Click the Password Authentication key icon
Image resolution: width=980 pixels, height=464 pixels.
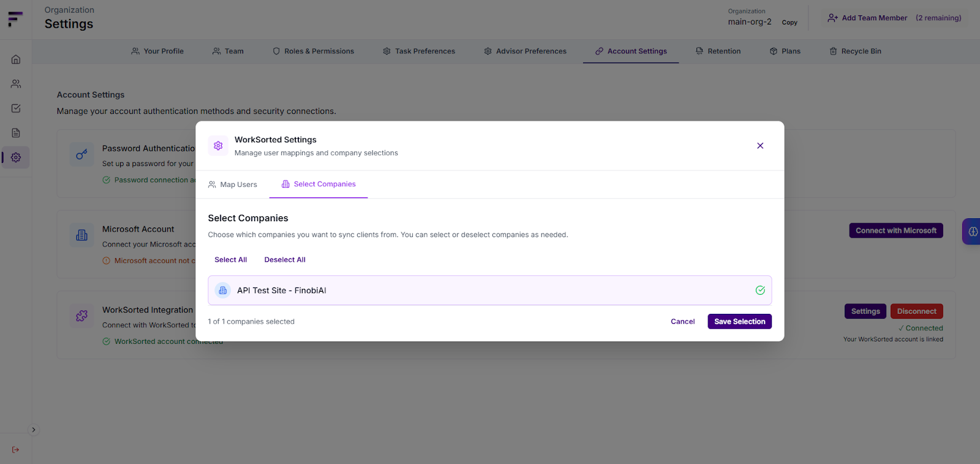coord(81,154)
